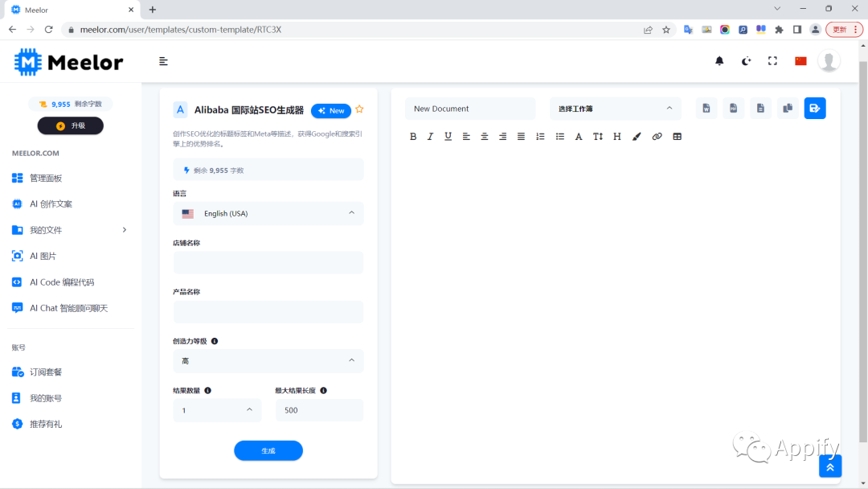Insert an ordered numbered list
868x489 pixels.
pyautogui.click(x=540, y=137)
